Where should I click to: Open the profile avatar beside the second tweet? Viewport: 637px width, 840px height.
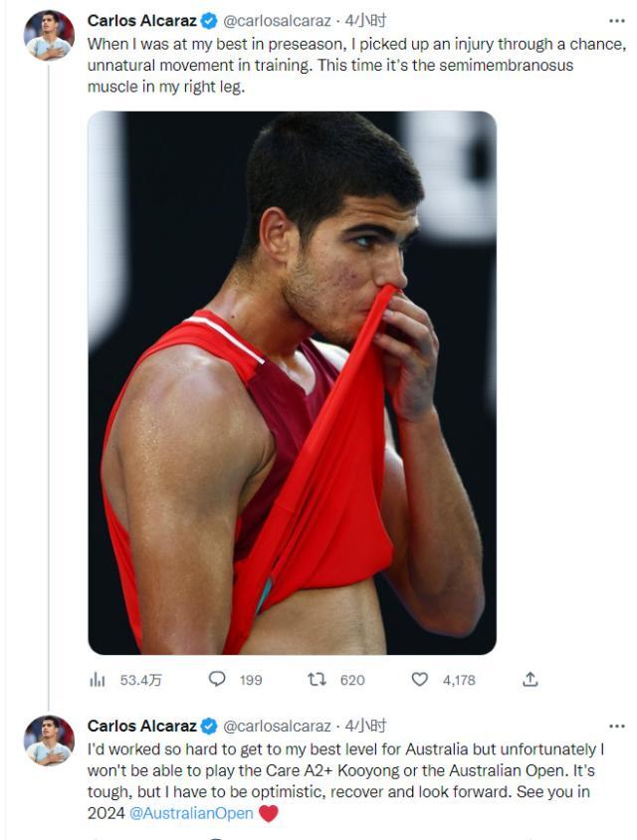50,740
